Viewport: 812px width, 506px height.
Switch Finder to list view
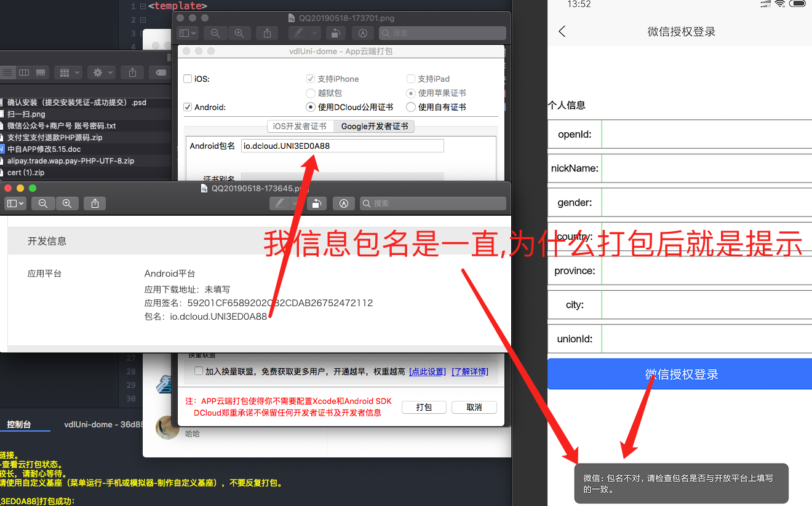(7, 73)
